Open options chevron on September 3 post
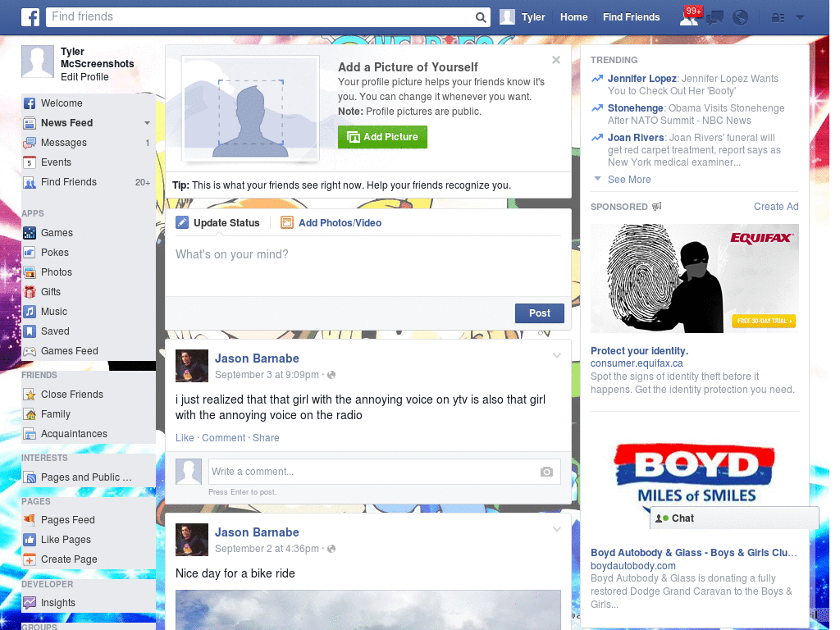Viewport: 840px width, 630px height. click(x=557, y=356)
